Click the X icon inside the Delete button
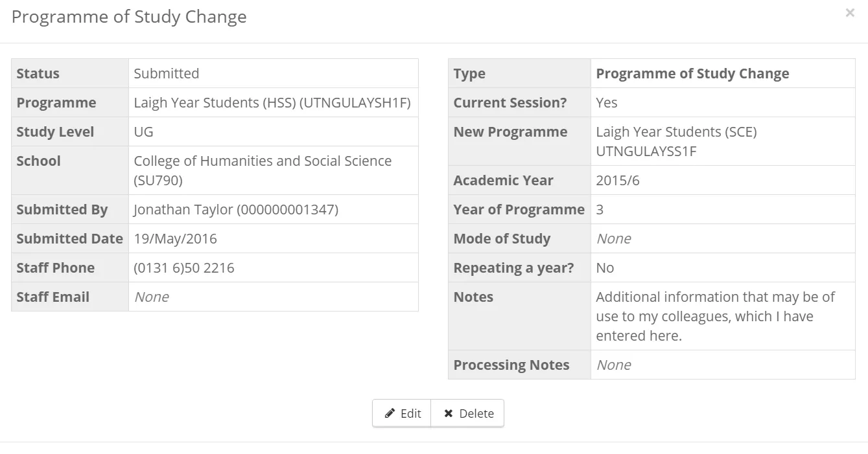This screenshot has width=868, height=454. tap(448, 413)
